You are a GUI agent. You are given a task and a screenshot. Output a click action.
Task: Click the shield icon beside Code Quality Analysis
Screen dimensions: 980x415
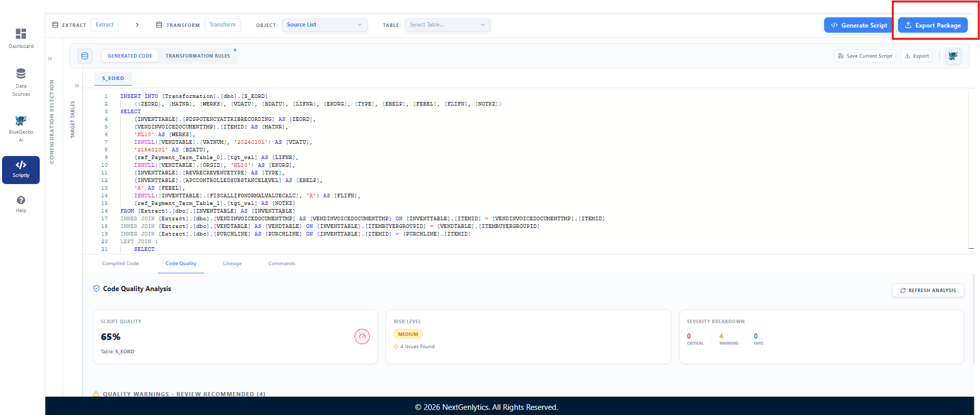pos(97,289)
